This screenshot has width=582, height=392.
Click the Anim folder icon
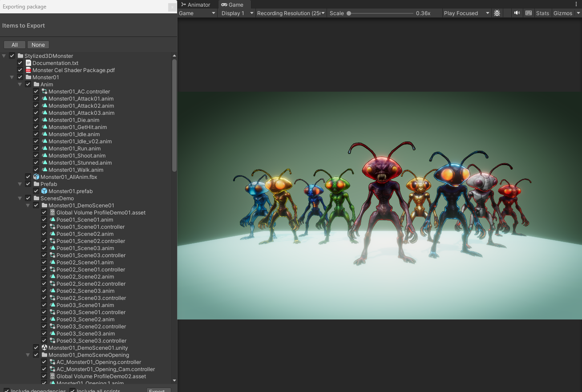36,85
